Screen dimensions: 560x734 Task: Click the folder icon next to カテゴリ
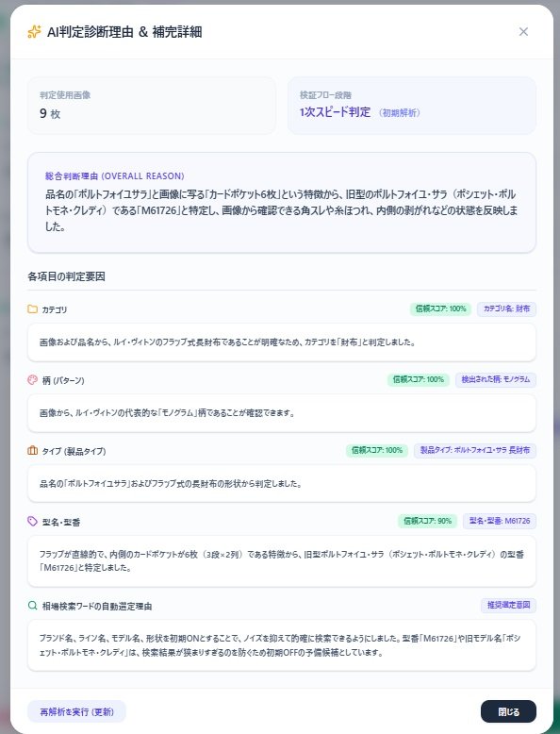point(32,309)
